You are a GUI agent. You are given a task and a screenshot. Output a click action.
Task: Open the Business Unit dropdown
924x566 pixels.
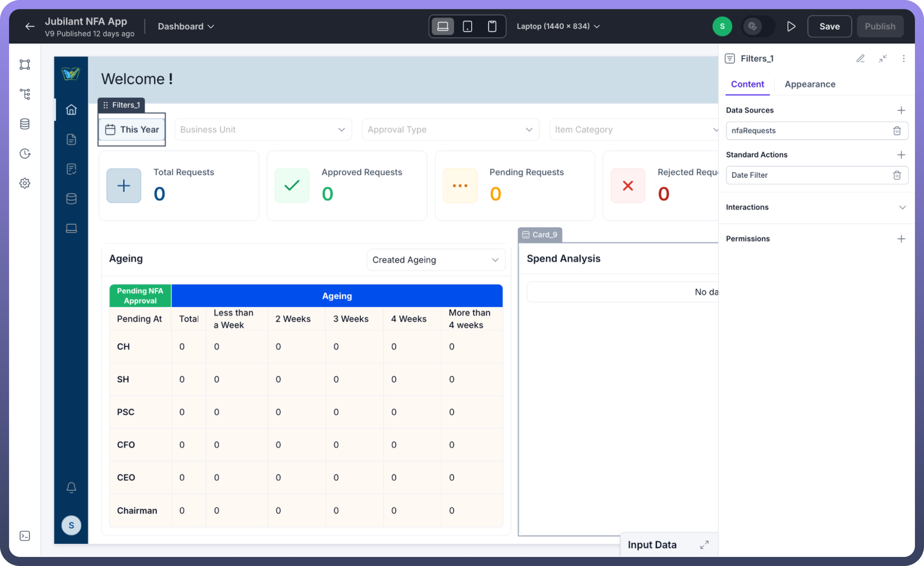click(263, 129)
